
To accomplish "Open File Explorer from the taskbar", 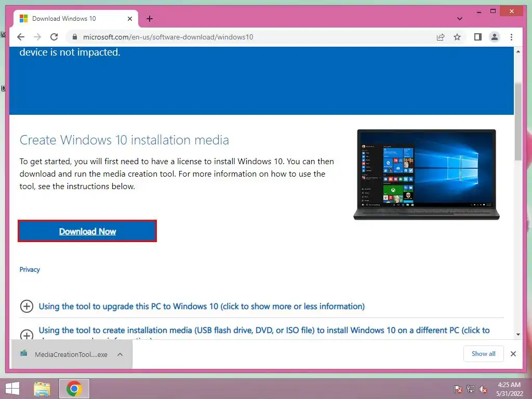I will click(x=42, y=389).
